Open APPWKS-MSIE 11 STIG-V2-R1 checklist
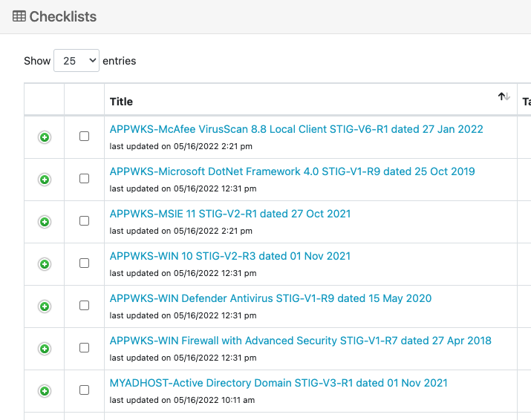 tap(230, 214)
